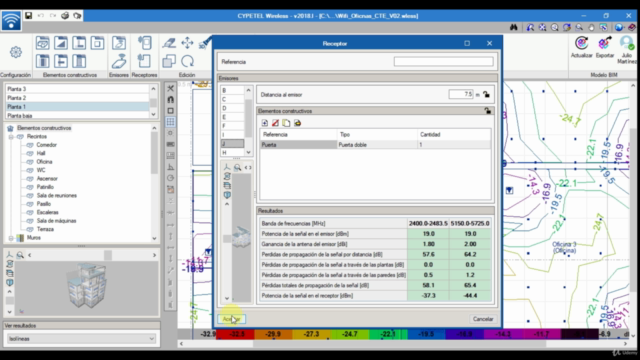Viewport: 640px width, 360px height.
Task: Click the Distancia al emisor value field
Action: click(461, 94)
